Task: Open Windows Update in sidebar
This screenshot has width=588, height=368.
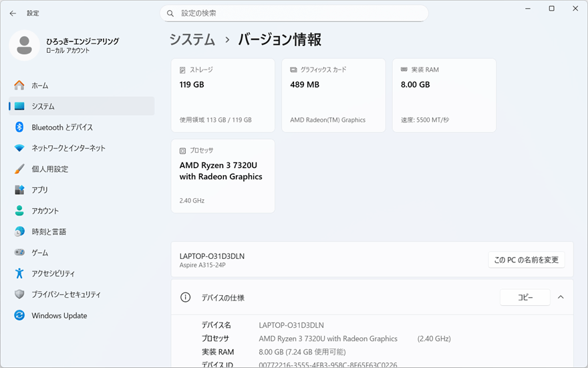Action: pyautogui.click(x=59, y=316)
